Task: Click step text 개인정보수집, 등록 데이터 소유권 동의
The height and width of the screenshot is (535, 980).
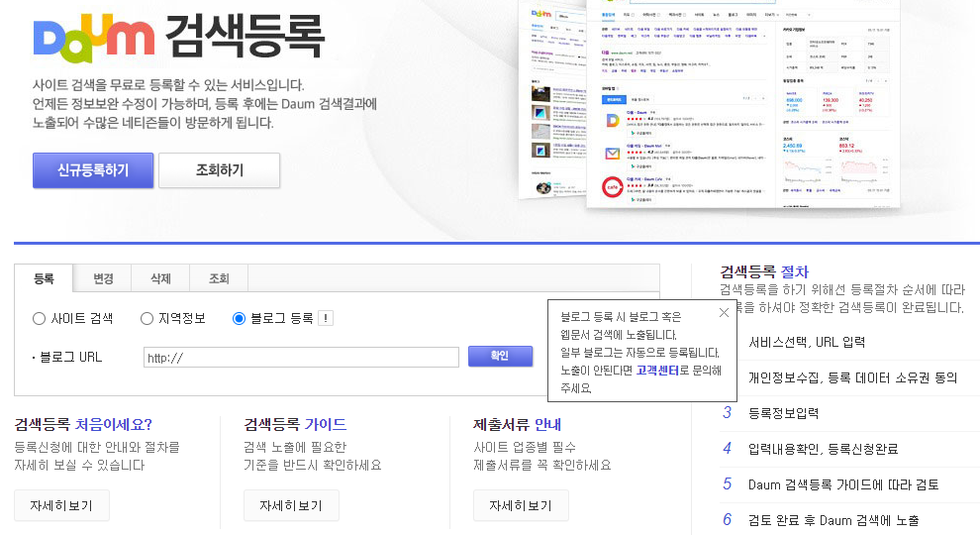Action: coord(852,377)
